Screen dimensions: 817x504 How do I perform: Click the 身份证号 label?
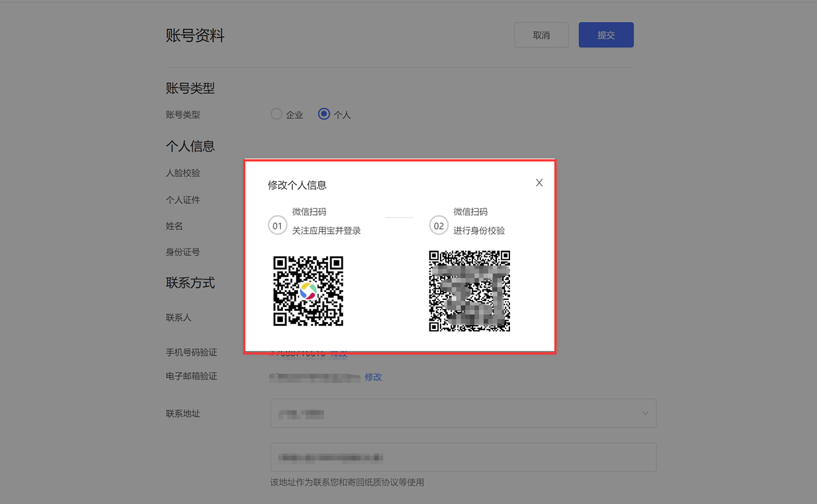(183, 252)
